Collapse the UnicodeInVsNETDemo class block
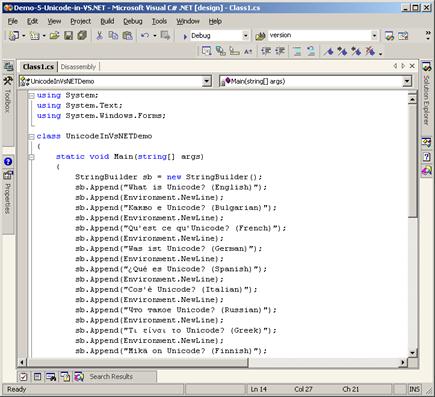This screenshot has height=397, width=435. tap(32, 137)
